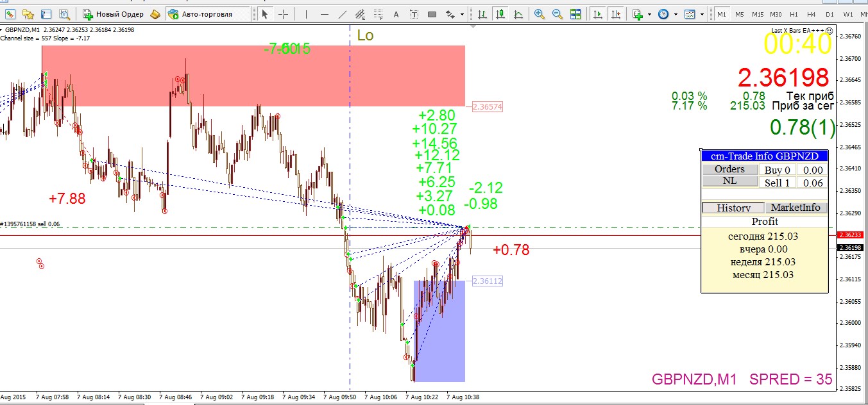868x405 pixels.
Task: Switch to the H1 timeframe
Action: [x=794, y=13]
